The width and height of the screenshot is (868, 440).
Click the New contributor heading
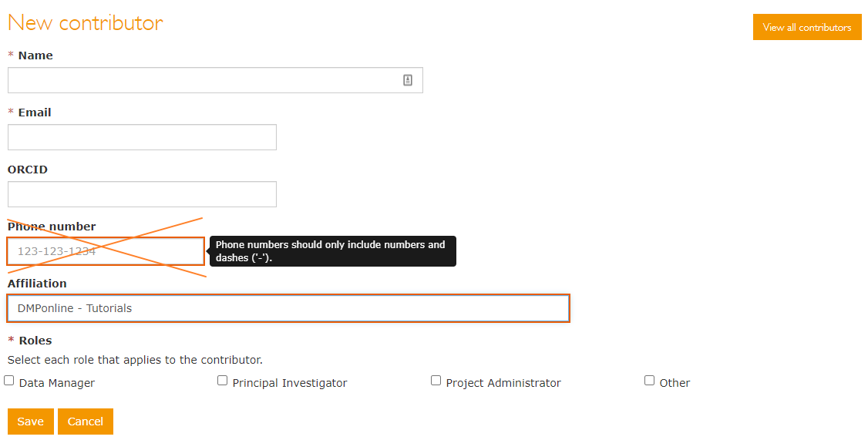[86, 22]
